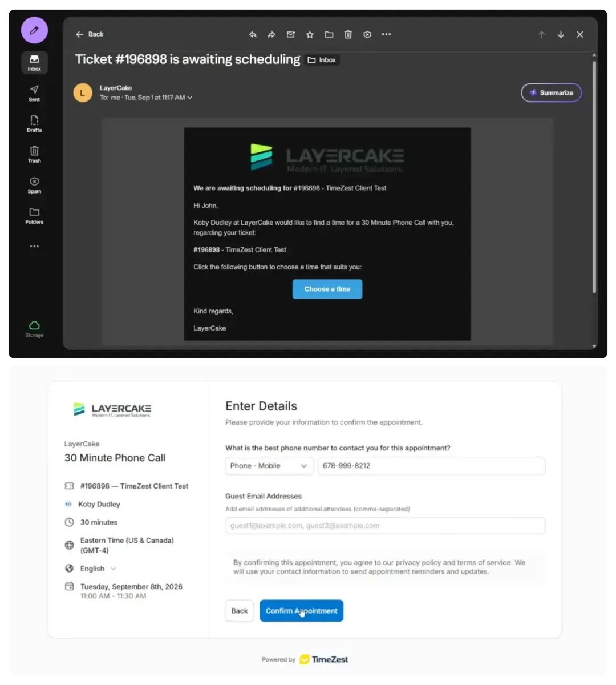The image size is (616, 685).
Task: Open Storage at sidebar bottom
Action: pyautogui.click(x=34, y=329)
